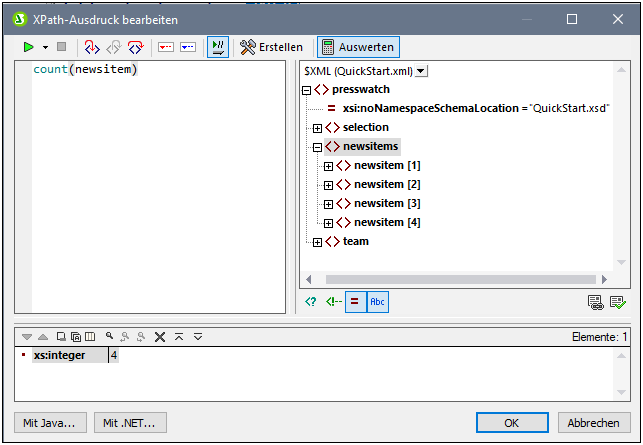The image size is (643, 445).
Task: Maximize the XPath-Ausdruck bearbeiten dialog
Action: (x=572, y=19)
